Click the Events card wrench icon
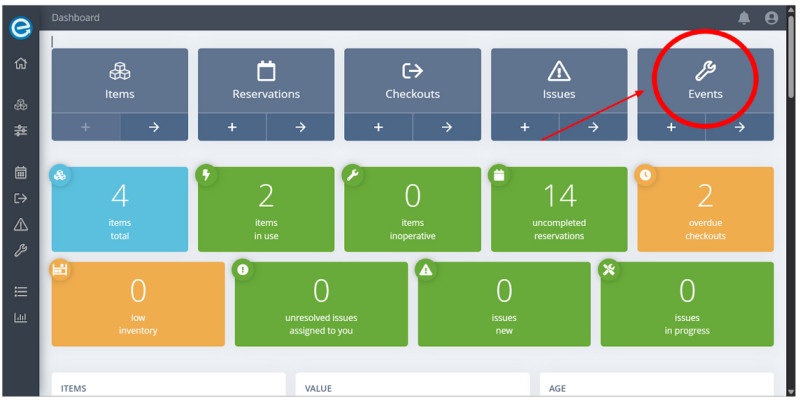The height and width of the screenshot is (400, 800). click(x=705, y=71)
